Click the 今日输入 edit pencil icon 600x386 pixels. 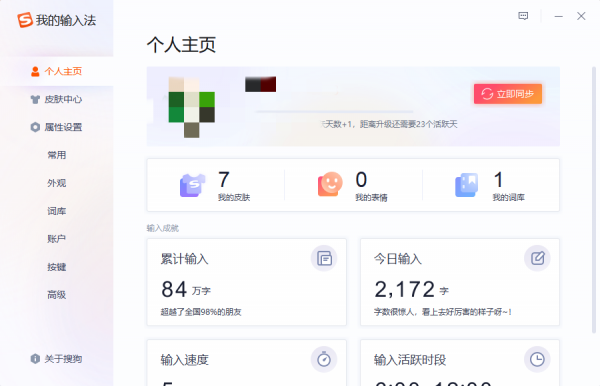click(x=537, y=258)
